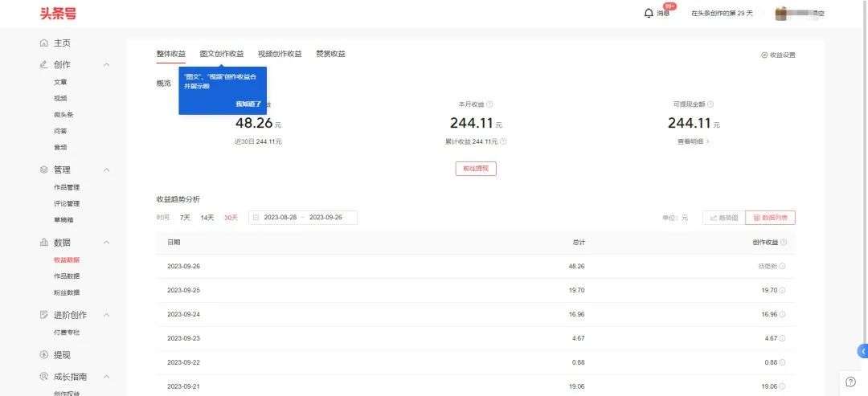Go to 视频 under 创作

[60, 99]
